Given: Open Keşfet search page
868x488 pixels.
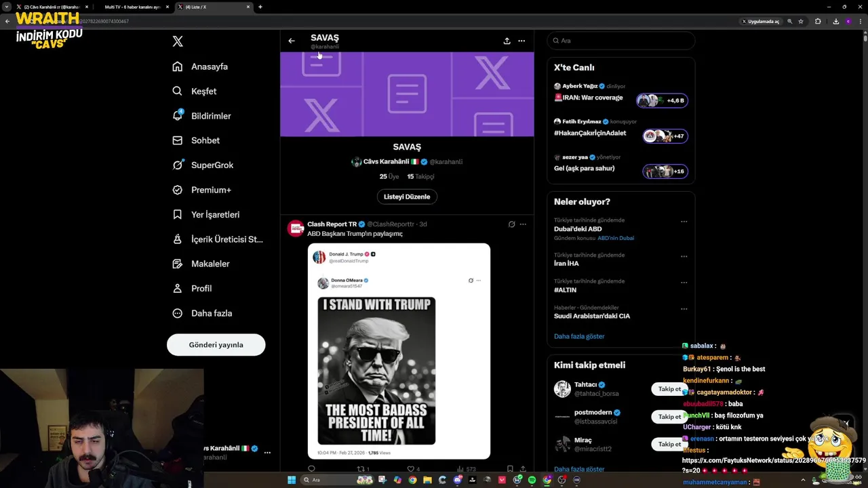Looking at the screenshot, I should click(195, 91).
